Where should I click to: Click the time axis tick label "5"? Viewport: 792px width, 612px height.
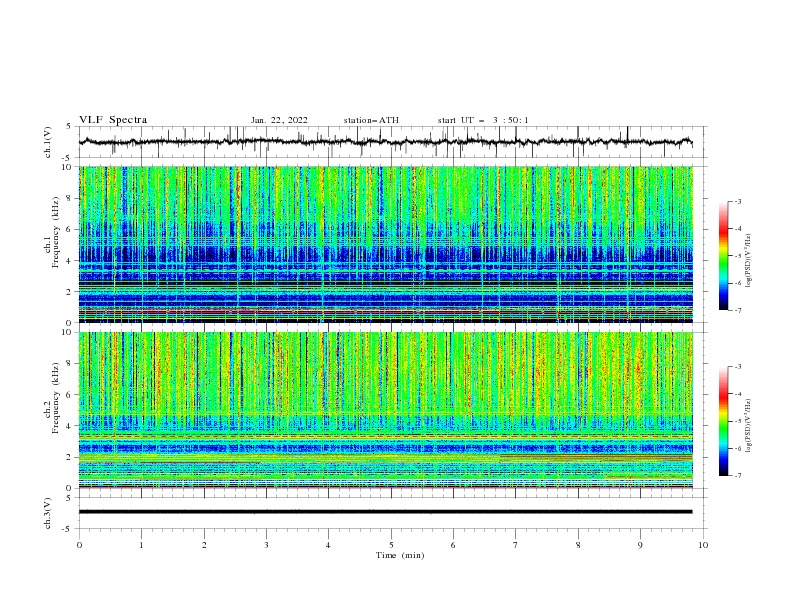[391, 545]
